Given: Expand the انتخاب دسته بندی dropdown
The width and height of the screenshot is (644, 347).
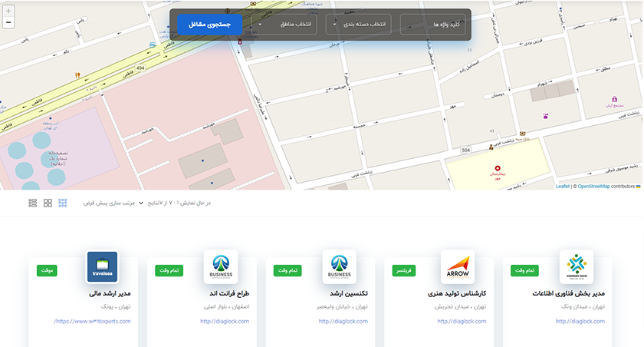Looking at the screenshot, I should click(x=358, y=25).
